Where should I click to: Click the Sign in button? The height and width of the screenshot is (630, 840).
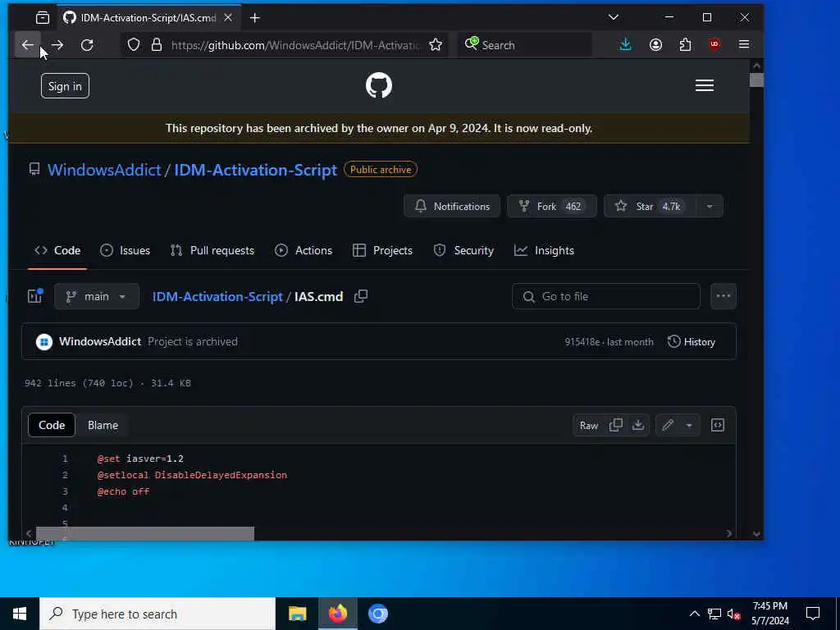coord(65,85)
